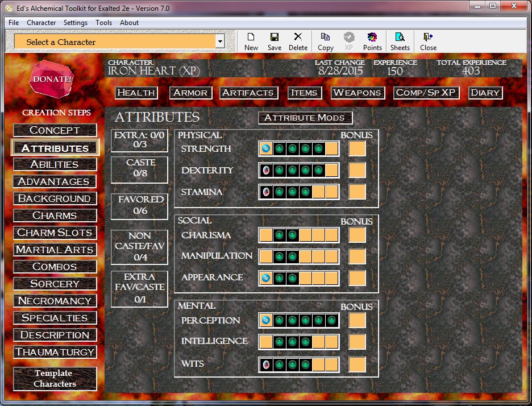Open the Diary section
This screenshot has width=532, height=406.
click(x=485, y=93)
